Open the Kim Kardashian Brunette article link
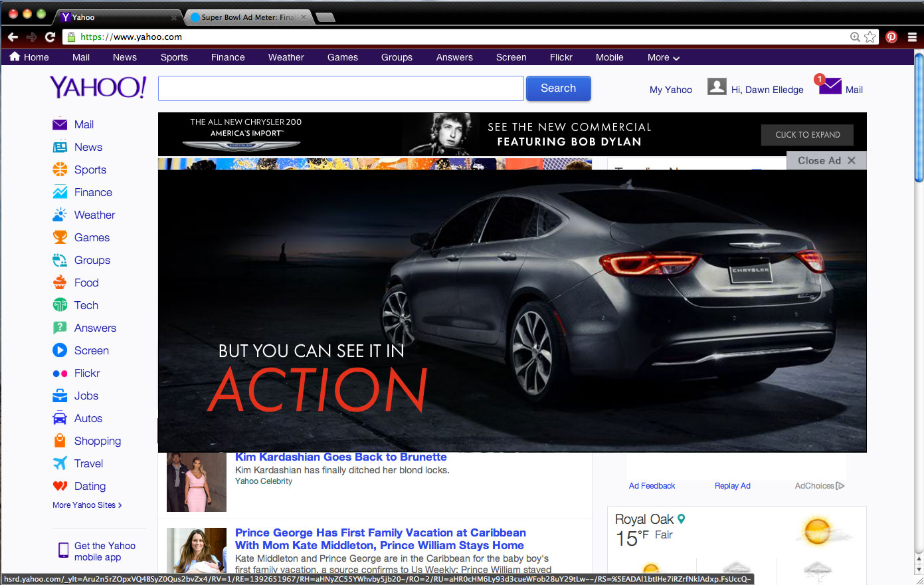This screenshot has height=585, width=924. point(341,457)
